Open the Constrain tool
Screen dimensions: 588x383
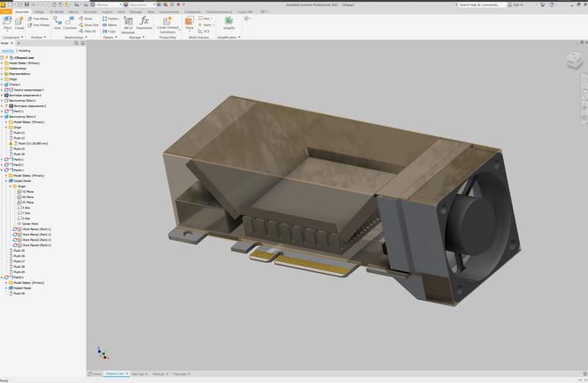tap(70, 23)
